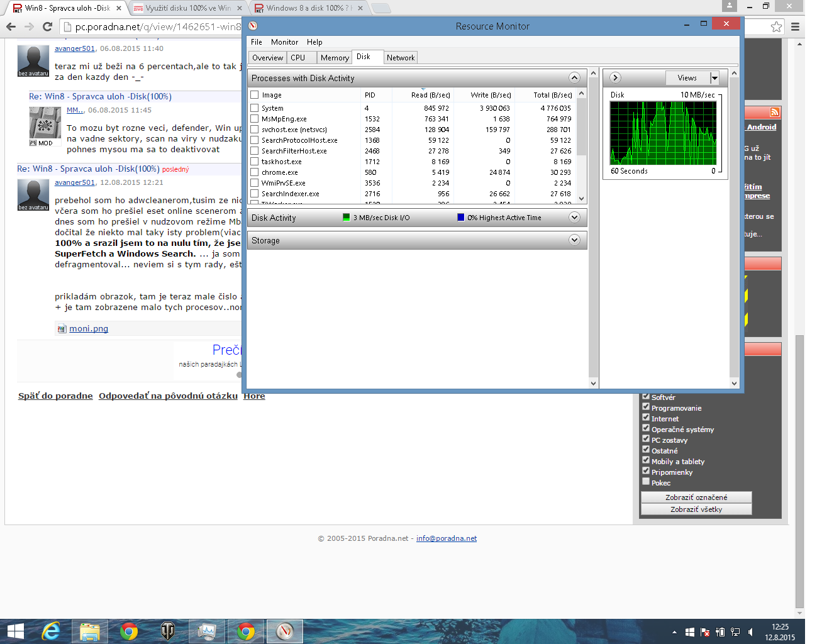Screen dimensions: 839x644
Task: Open the Chrome hamburger menu
Action: pyautogui.click(x=795, y=26)
